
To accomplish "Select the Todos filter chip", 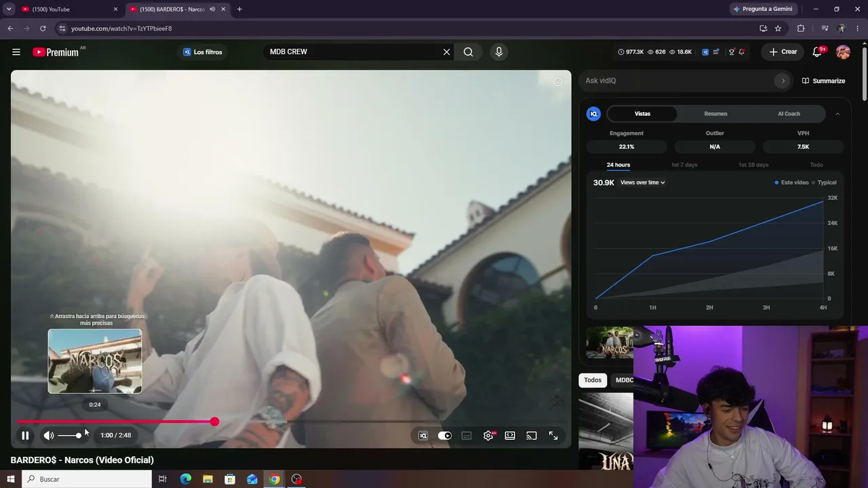I will pos(593,380).
